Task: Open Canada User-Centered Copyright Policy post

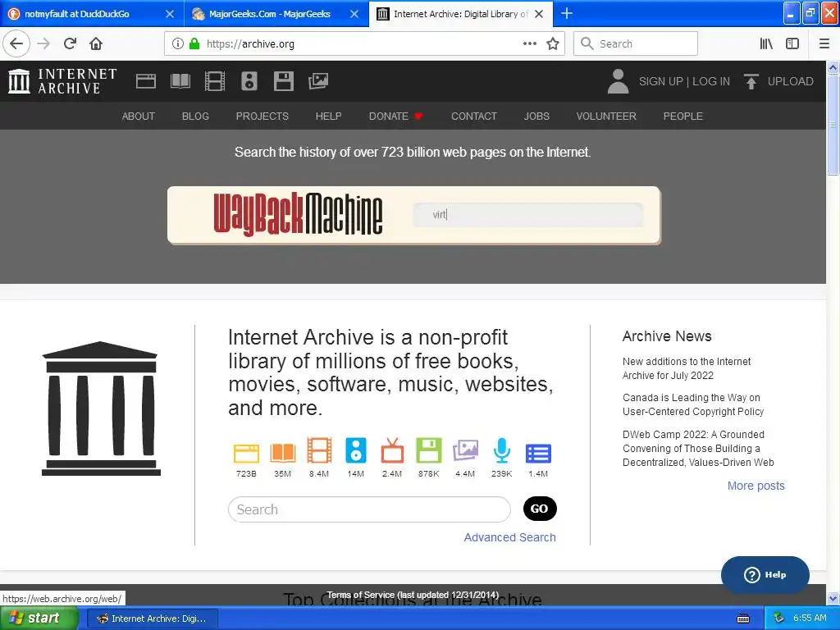Action: click(693, 404)
